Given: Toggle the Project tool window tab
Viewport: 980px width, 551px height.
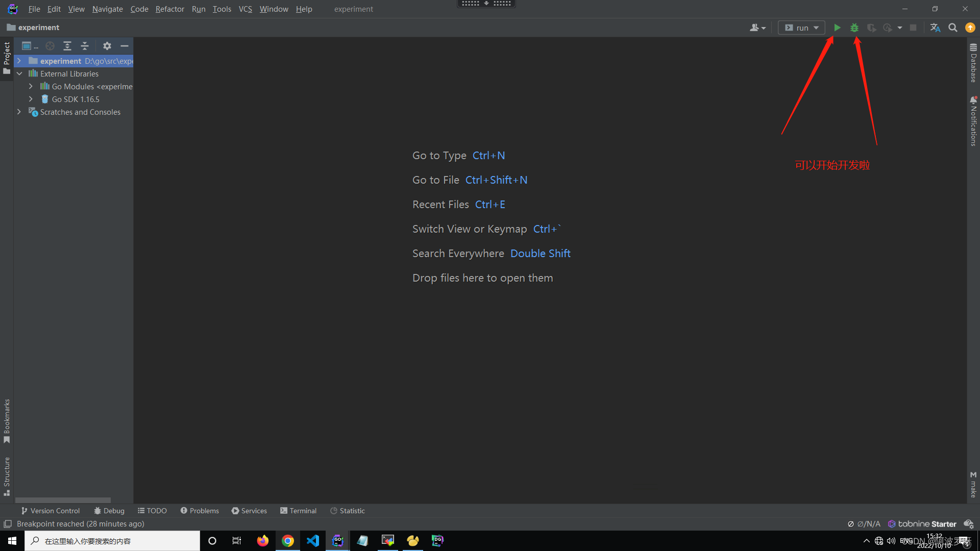Looking at the screenshot, I should (x=7, y=58).
